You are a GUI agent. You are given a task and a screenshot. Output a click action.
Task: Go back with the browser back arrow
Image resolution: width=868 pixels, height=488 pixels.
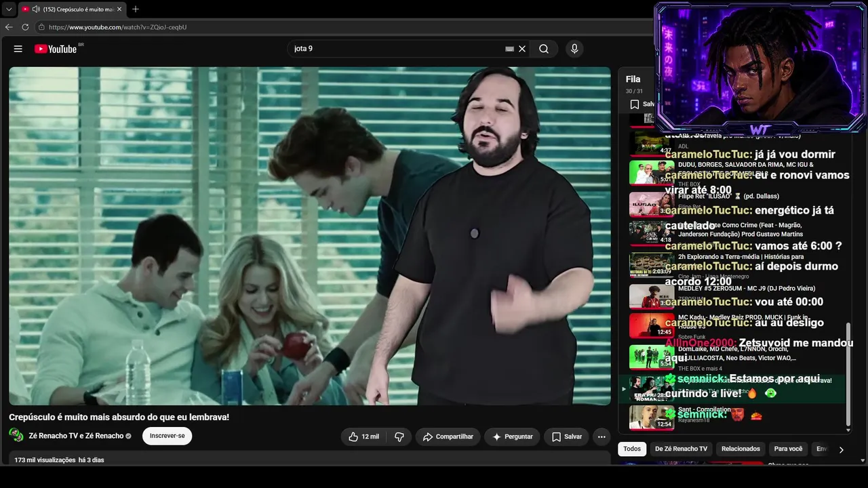coord(9,27)
